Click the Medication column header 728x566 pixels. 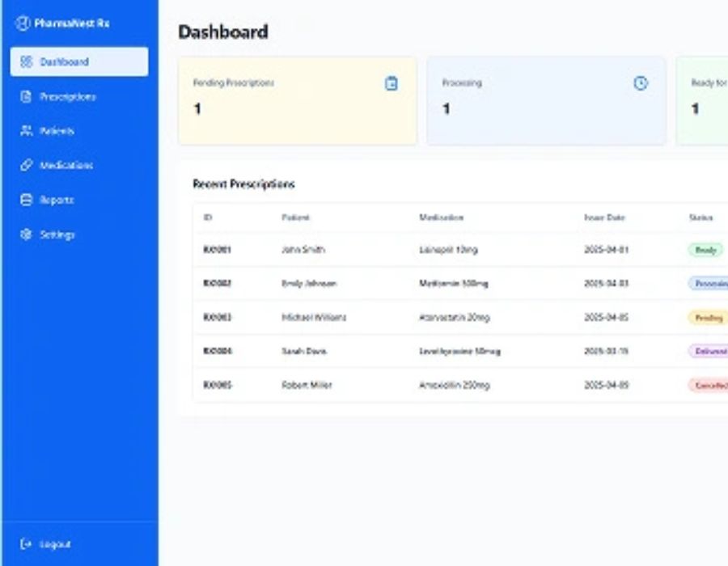(x=441, y=218)
